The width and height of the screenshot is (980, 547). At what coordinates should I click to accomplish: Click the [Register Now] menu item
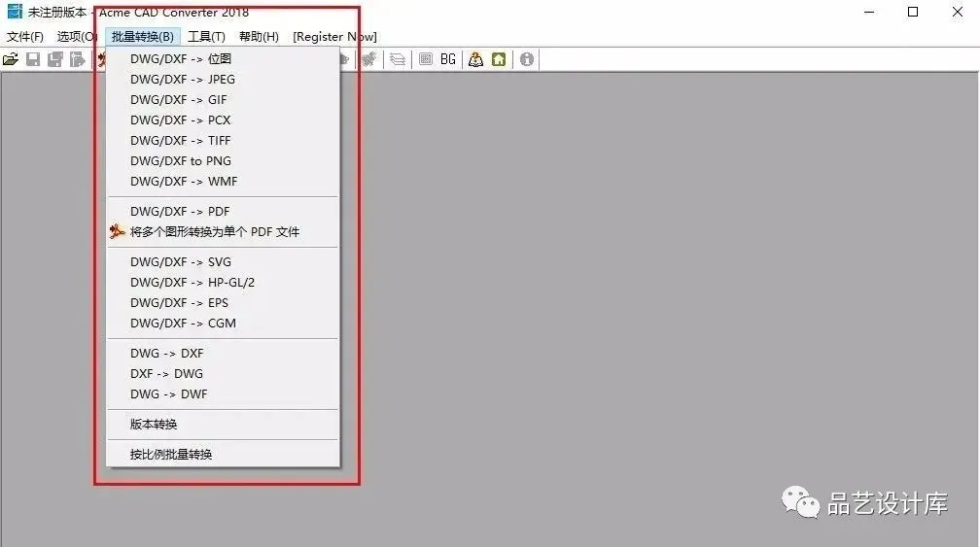tap(334, 37)
